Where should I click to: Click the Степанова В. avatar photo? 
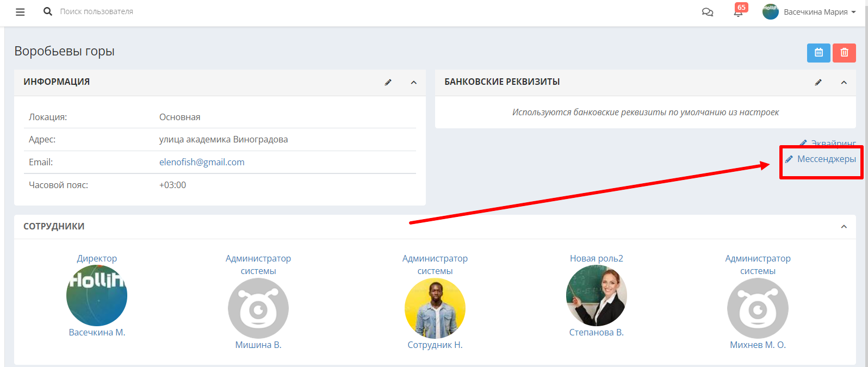pyautogui.click(x=597, y=296)
